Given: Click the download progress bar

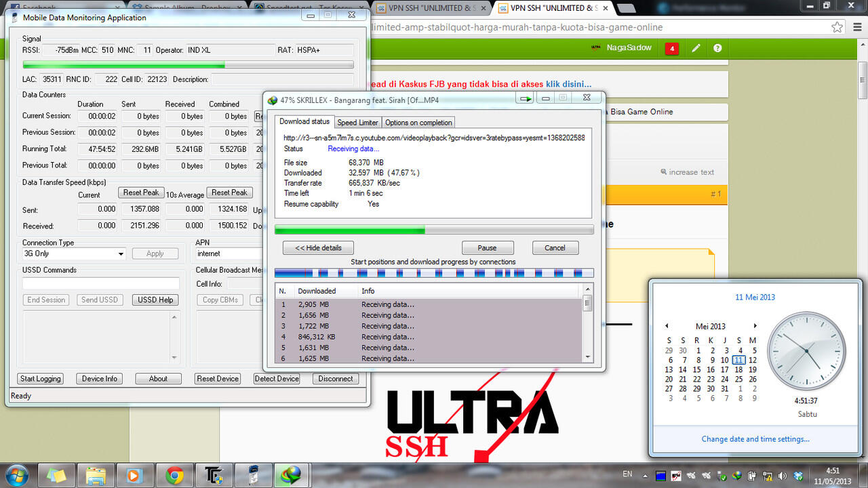Looking at the screenshot, I should pyautogui.click(x=434, y=230).
